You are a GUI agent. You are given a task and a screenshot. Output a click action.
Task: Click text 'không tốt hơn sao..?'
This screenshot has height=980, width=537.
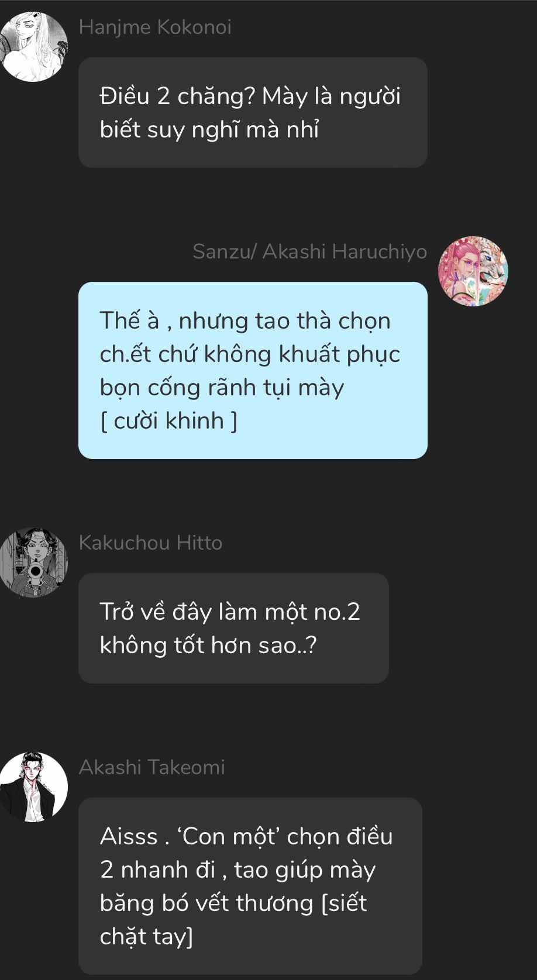pos(208,645)
